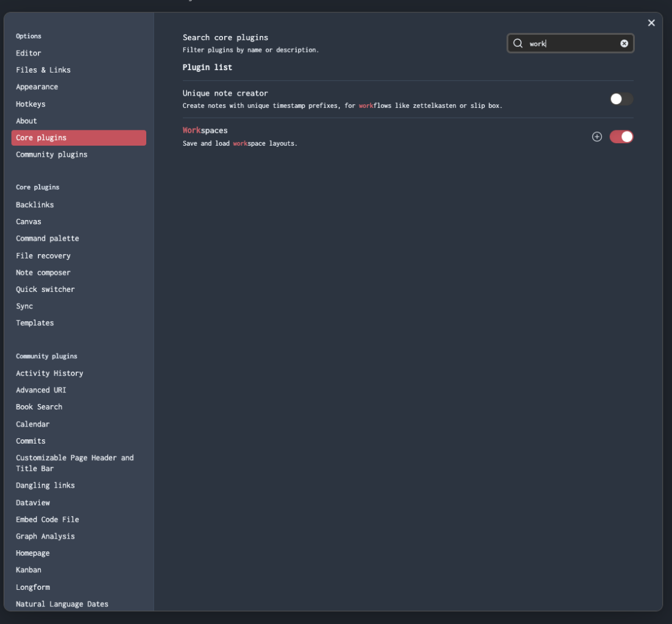The image size is (672, 624).
Task: Select Kanban plugin settings
Action: pyautogui.click(x=29, y=570)
